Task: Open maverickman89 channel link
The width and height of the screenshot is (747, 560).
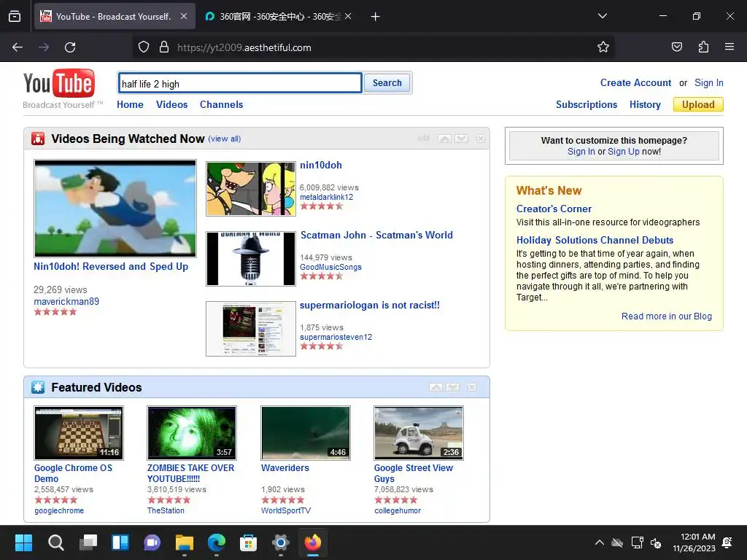Action: [x=66, y=301]
